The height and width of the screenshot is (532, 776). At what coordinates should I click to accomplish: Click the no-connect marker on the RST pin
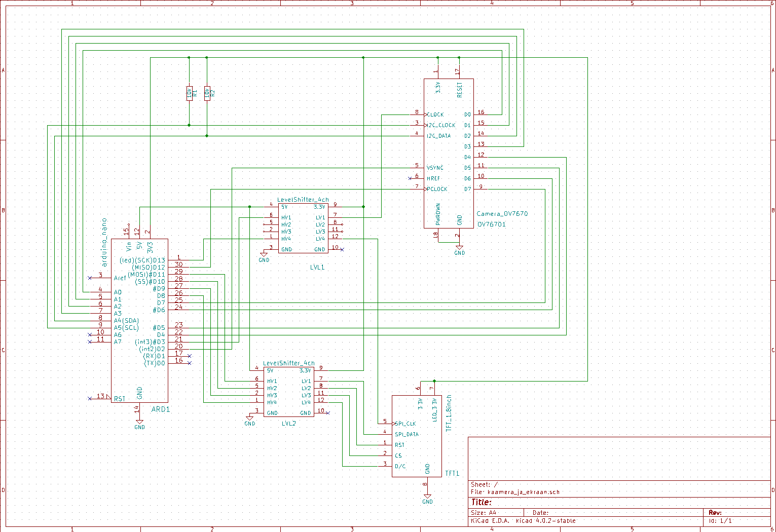point(90,398)
